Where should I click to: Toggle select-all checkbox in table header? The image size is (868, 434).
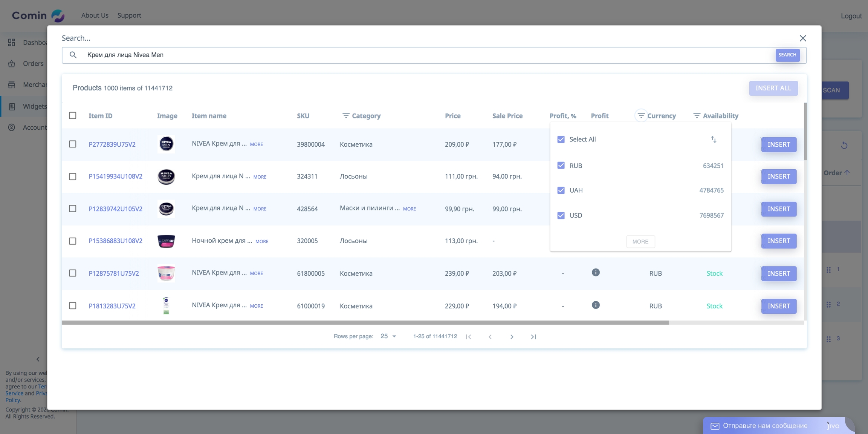[x=73, y=115]
